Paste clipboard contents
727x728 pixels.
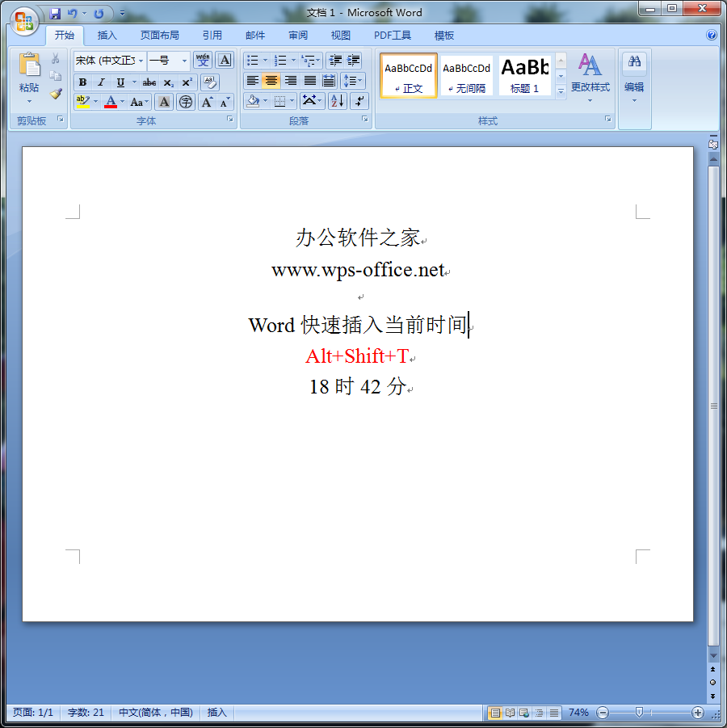29,77
